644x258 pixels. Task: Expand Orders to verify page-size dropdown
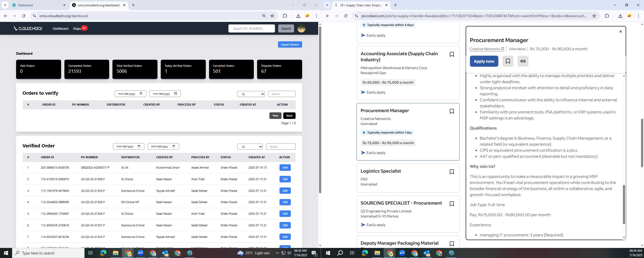[251, 94]
